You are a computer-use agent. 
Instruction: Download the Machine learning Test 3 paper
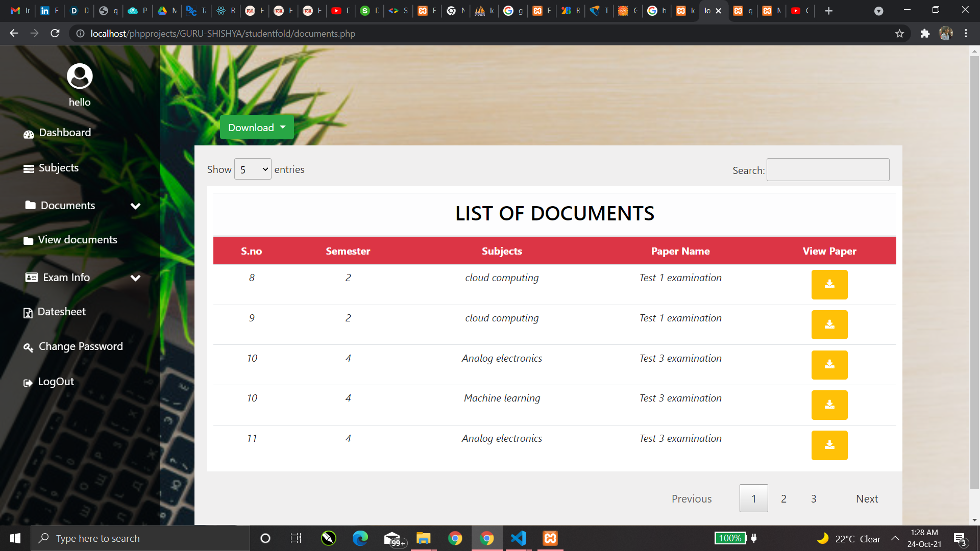829,405
